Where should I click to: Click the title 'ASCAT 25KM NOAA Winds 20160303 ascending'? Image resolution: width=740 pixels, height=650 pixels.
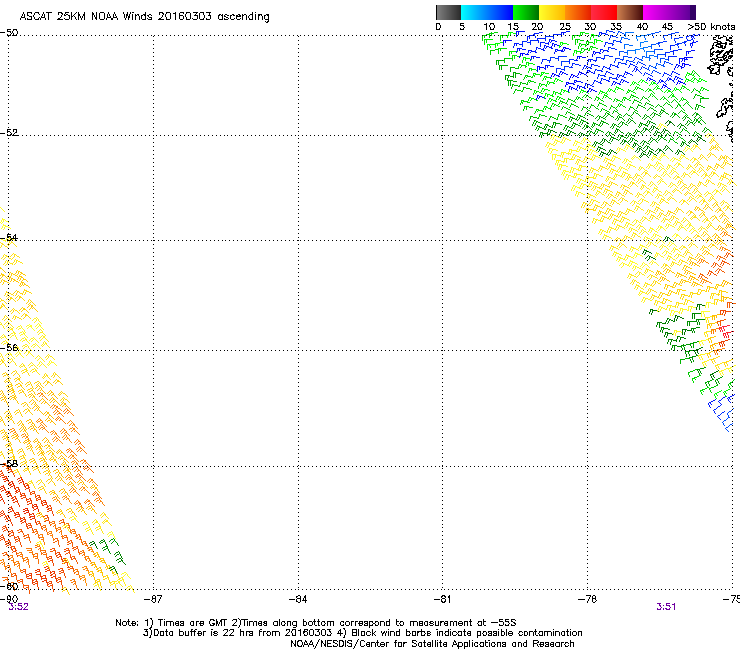click(144, 16)
